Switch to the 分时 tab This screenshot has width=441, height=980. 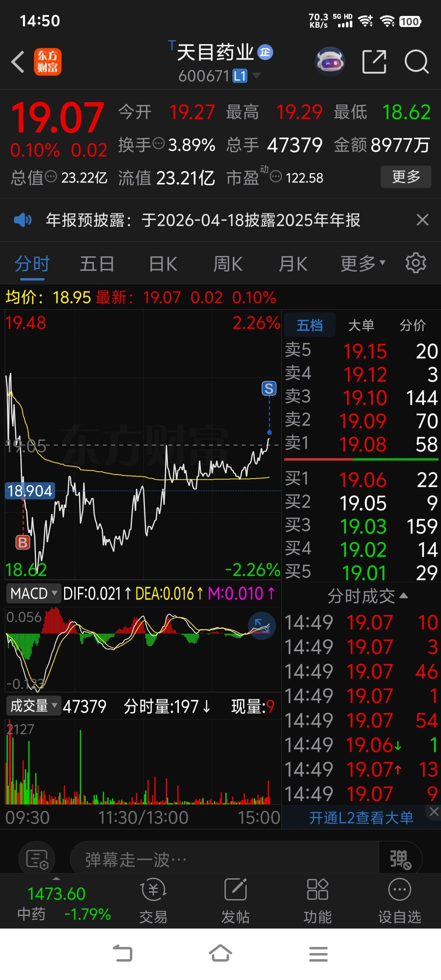(32, 263)
